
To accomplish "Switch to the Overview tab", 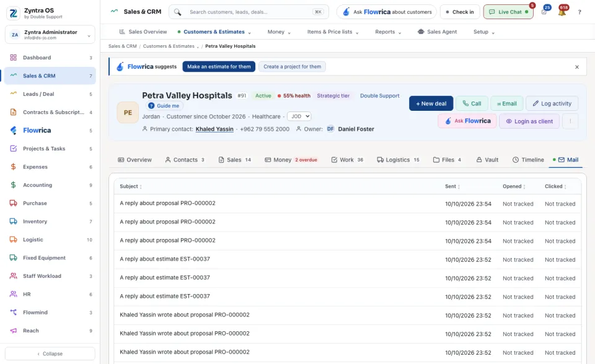I will [x=134, y=160].
